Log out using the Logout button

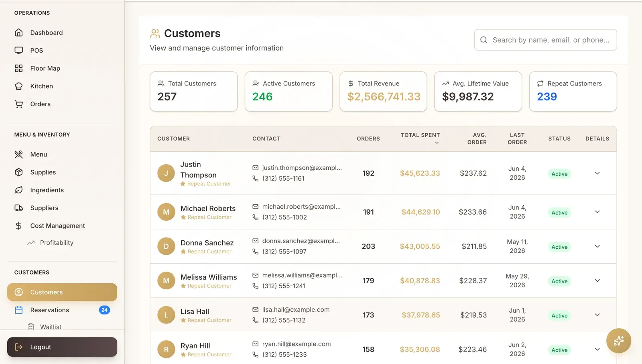point(62,347)
